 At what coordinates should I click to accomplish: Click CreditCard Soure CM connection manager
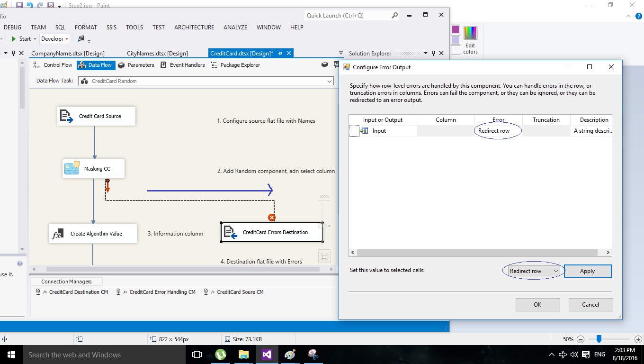pyautogui.click(x=233, y=292)
